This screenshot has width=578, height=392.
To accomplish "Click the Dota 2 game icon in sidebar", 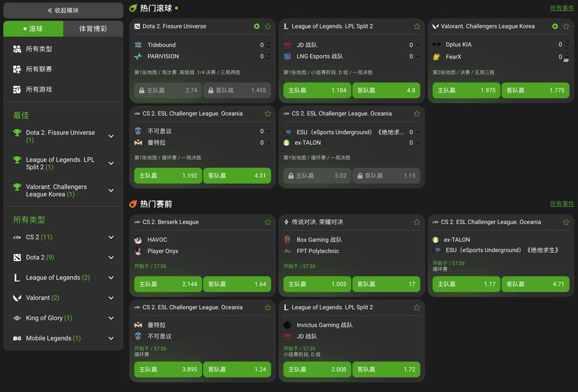I will click(17, 257).
